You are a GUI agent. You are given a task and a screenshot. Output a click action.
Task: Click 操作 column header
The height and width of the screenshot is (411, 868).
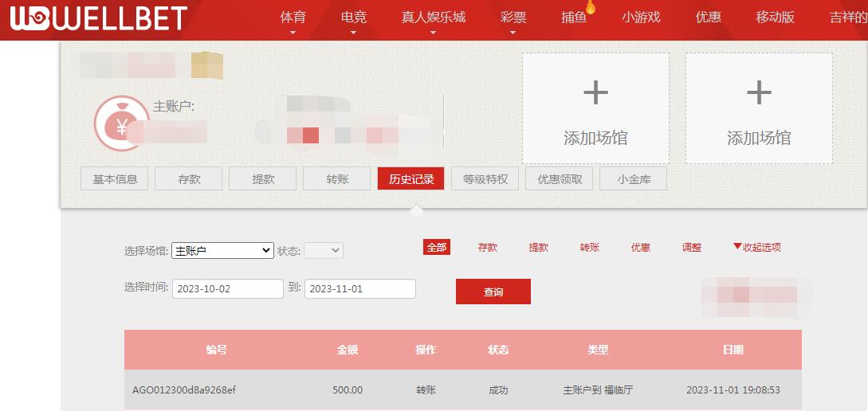(x=426, y=350)
